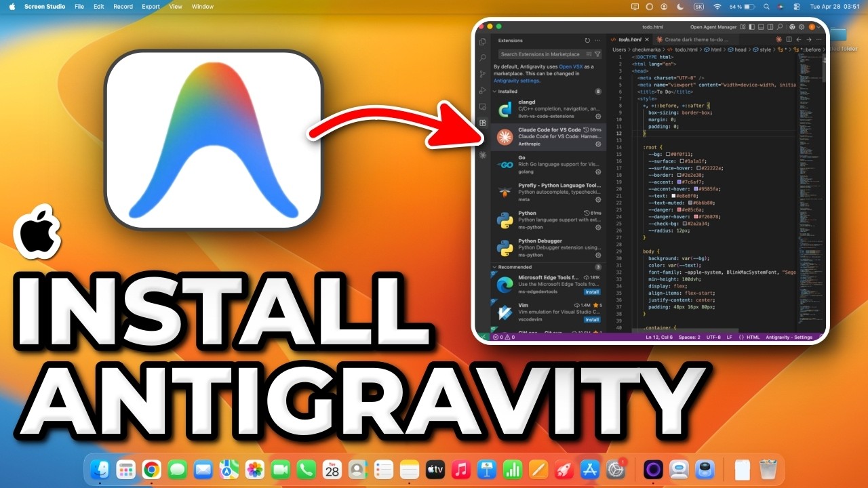This screenshot has height=488, width=868.
Task: Select the head breadcrumb segment
Action: (x=737, y=49)
